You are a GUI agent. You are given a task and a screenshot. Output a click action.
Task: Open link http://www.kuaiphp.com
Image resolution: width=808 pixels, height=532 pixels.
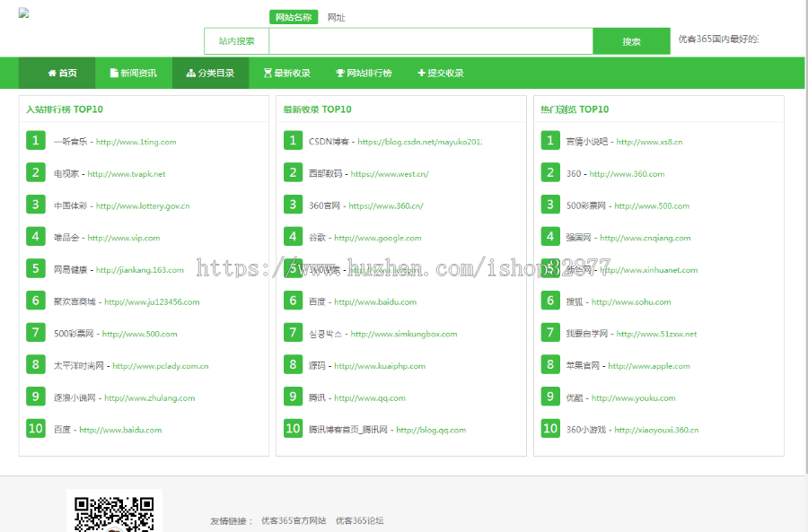380,366
